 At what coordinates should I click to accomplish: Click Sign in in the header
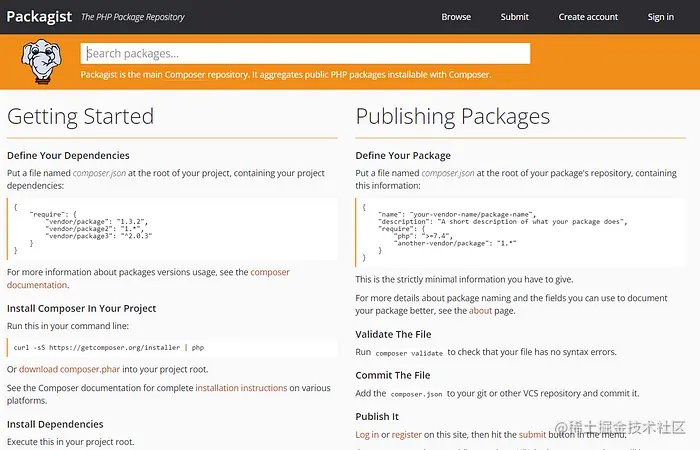[x=661, y=17]
